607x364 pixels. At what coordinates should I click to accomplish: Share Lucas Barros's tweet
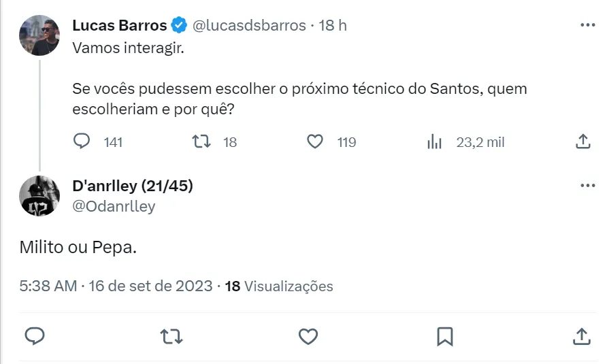pyautogui.click(x=583, y=142)
